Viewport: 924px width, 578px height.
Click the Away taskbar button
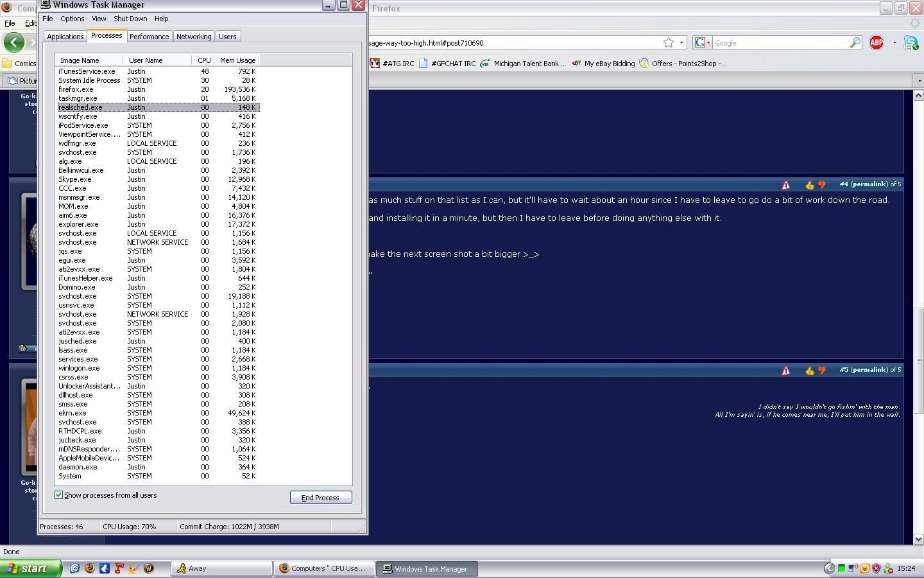point(222,568)
